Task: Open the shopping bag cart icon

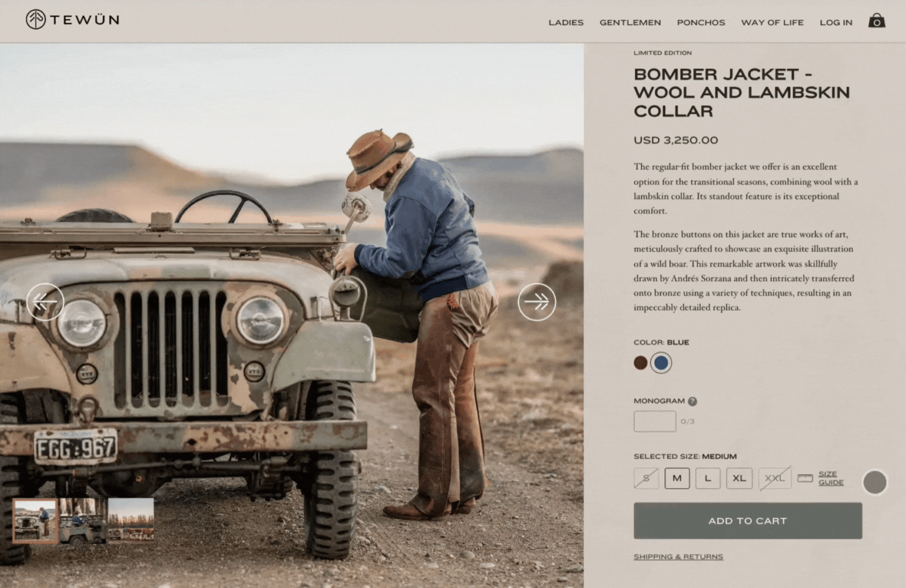Action: [877, 20]
